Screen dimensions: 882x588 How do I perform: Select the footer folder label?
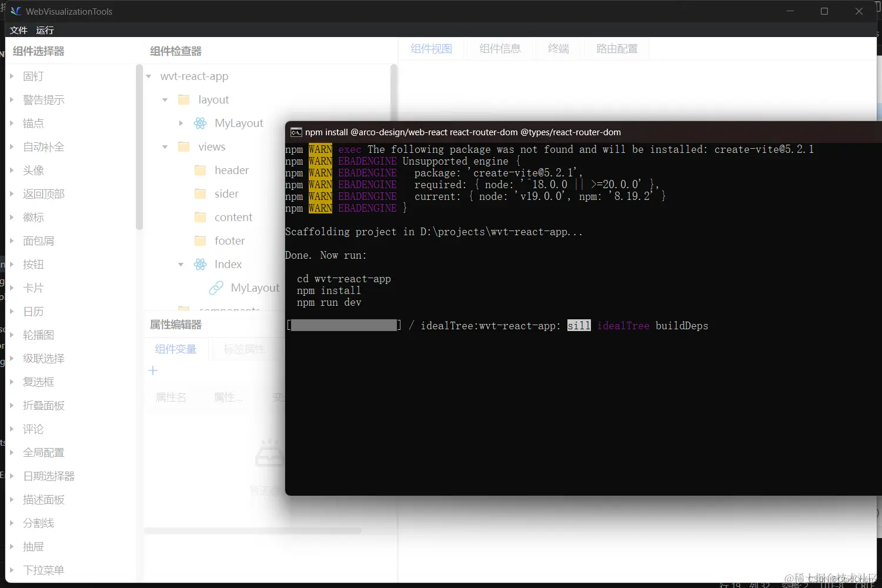(x=230, y=241)
